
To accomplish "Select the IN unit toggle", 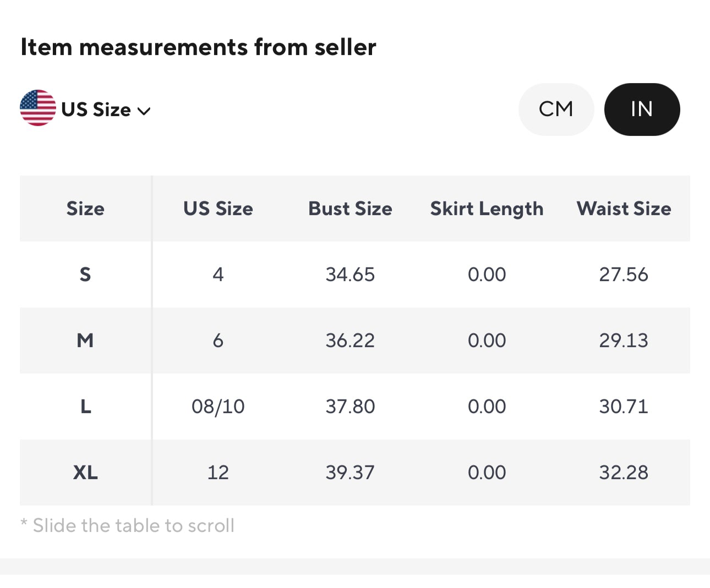I will pos(642,109).
